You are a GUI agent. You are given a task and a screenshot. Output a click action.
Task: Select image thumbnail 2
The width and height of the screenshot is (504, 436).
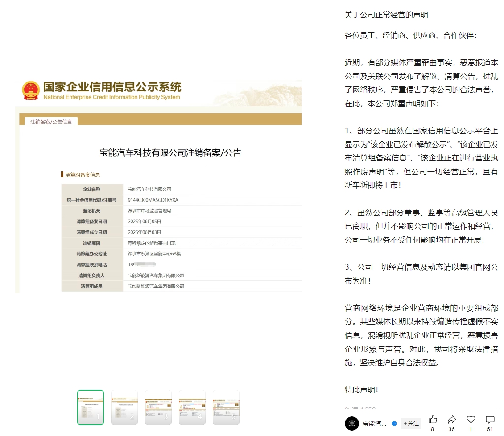[124, 407]
